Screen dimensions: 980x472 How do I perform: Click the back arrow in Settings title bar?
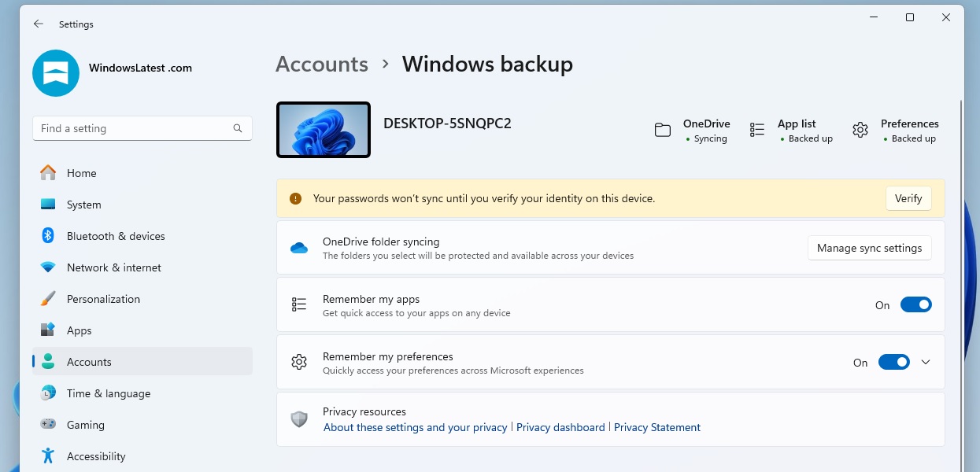[x=38, y=24]
